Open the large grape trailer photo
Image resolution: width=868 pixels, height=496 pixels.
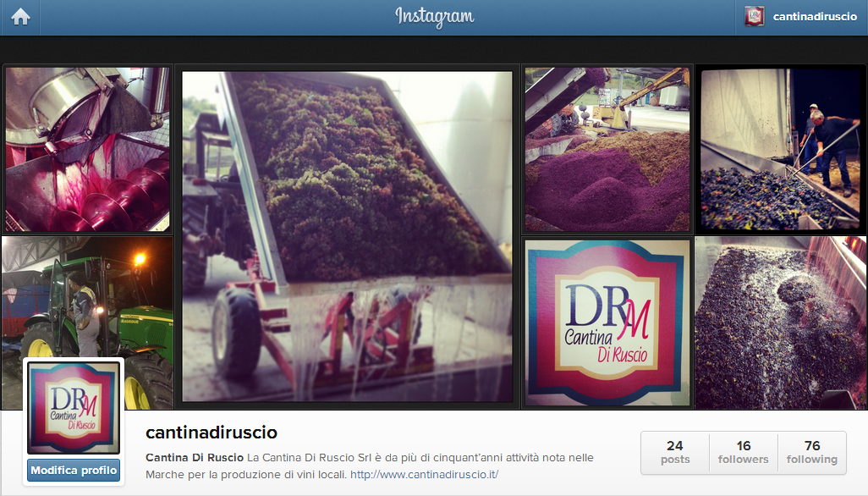click(347, 236)
